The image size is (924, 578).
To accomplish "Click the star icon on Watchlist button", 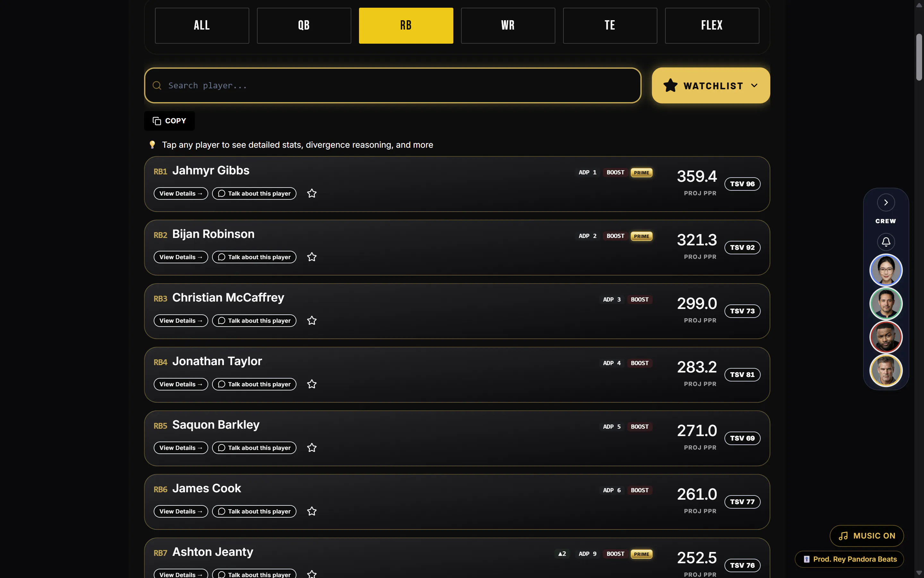I will click(x=670, y=85).
